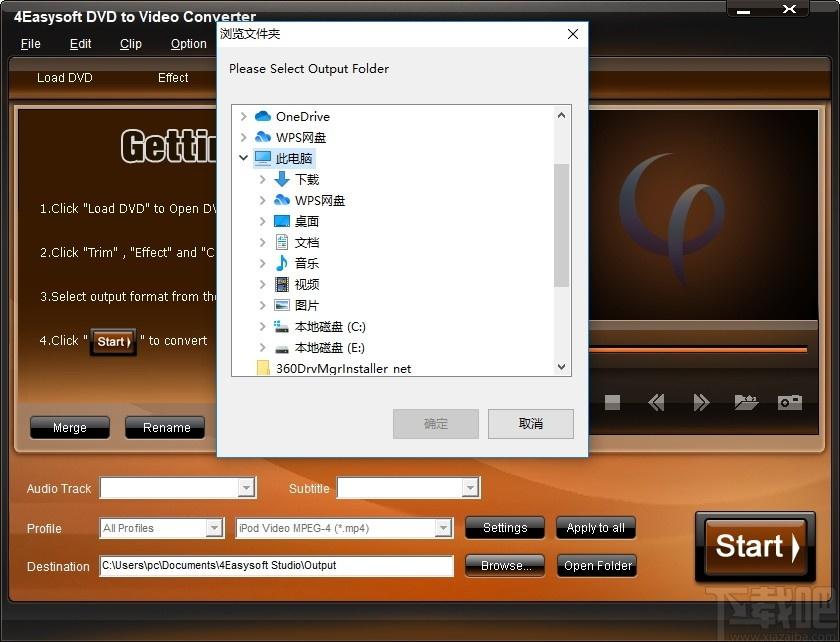
Task: Expand the OneDrive tree node
Action: click(x=243, y=116)
